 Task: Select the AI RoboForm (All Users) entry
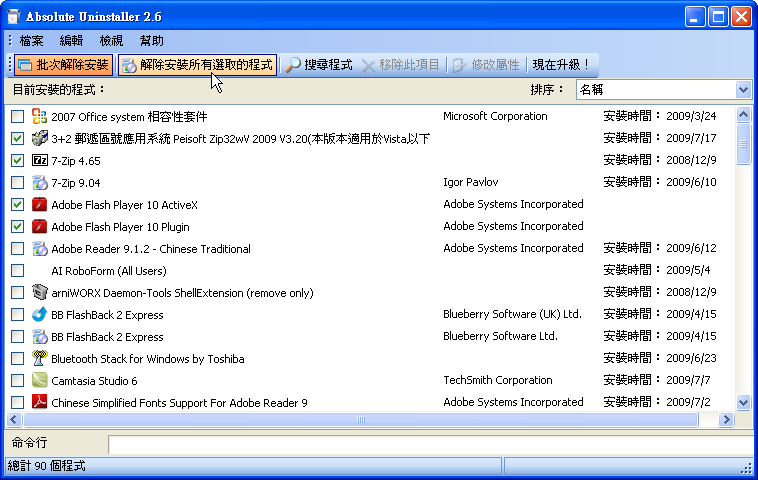109,271
